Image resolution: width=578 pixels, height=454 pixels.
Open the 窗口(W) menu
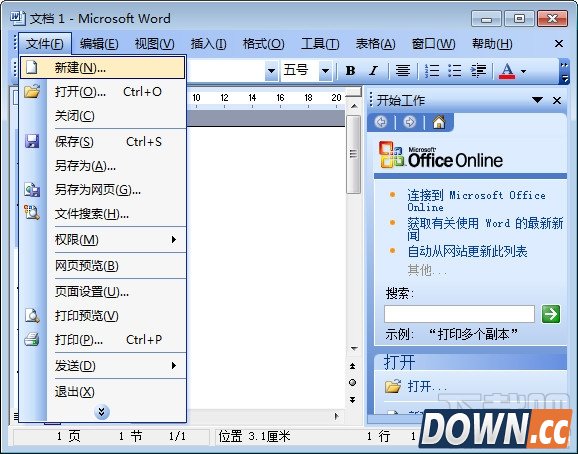click(434, 44)
